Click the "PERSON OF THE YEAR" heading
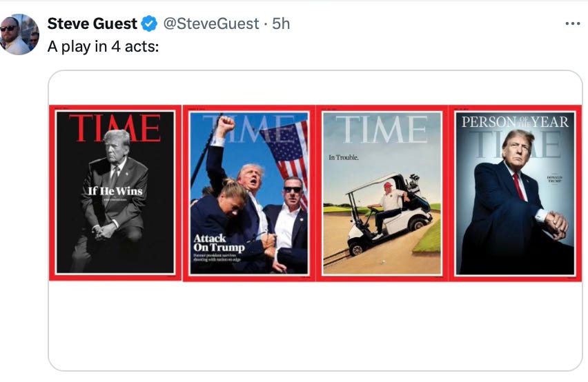The height and width of the screenshot is (382, 588). pos(515,122)
